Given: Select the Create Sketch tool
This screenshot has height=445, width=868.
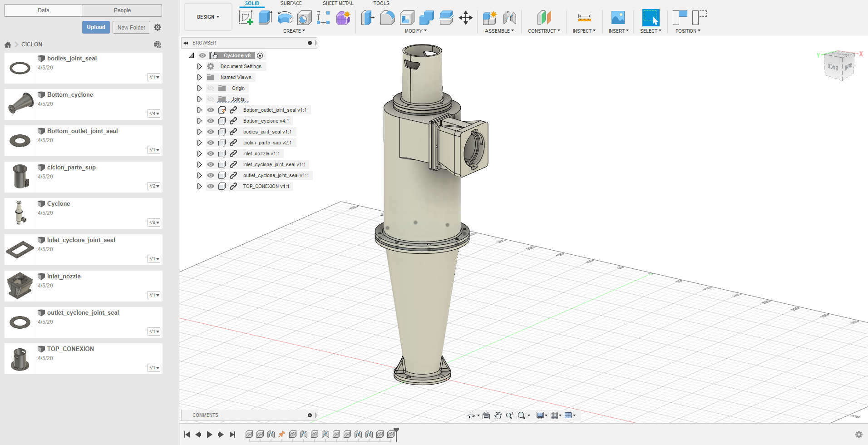Looking at the screenshot, I should tap(246, 17).
